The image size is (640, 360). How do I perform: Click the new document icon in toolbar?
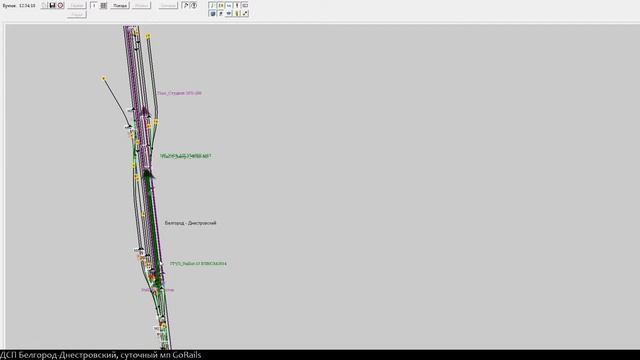tap(44, 5)
